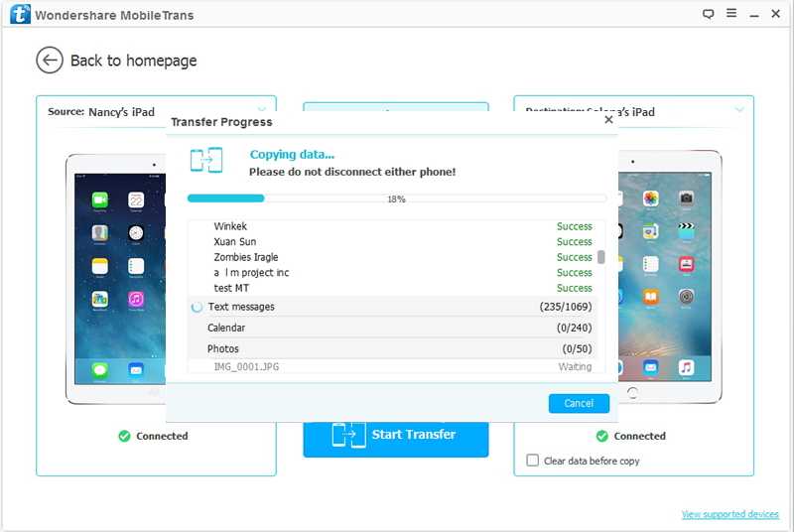Click the green Connected checkmark under destination
Image resolution: width=794 pixels, height=532 pixels.
click(602, 436)
